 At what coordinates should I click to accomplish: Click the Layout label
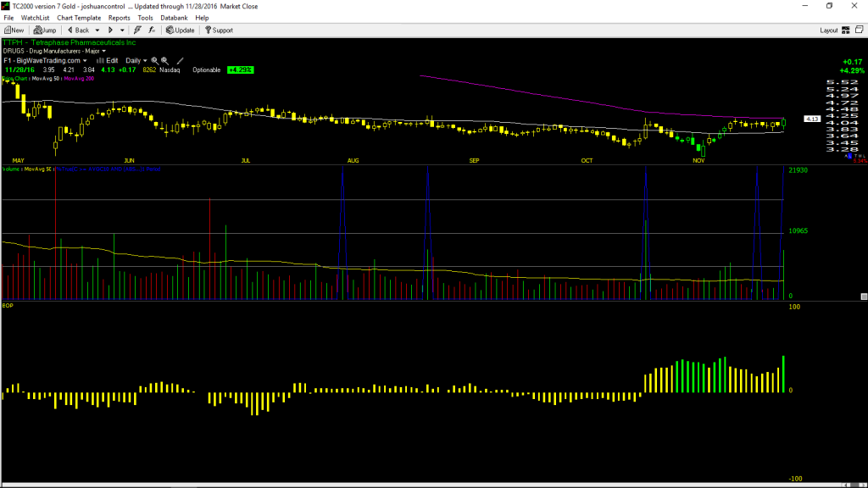pos(829,30)
